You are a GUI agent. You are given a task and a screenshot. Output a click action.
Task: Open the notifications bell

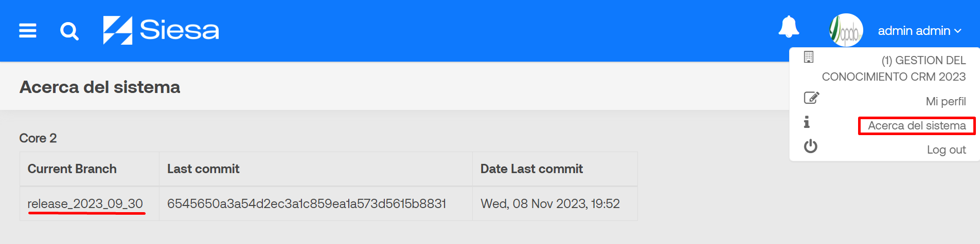(789, 27)
